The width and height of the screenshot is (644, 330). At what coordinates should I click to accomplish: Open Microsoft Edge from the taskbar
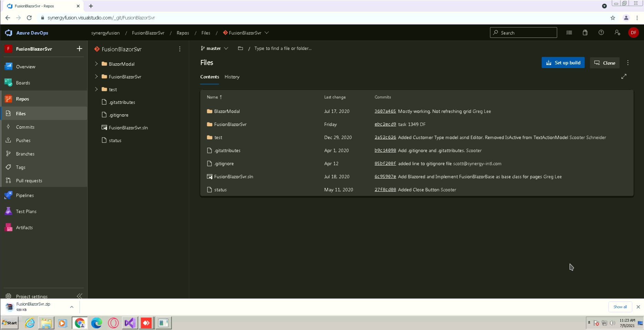tap(96, 323)
